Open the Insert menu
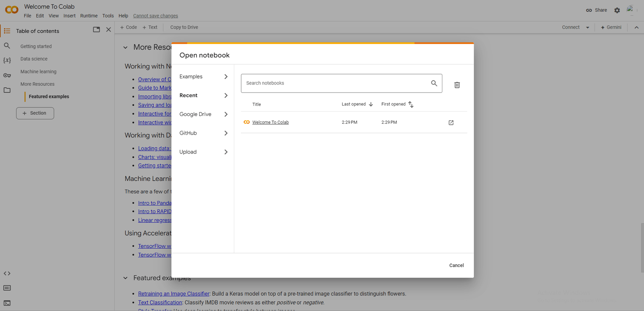 point(69,16)
